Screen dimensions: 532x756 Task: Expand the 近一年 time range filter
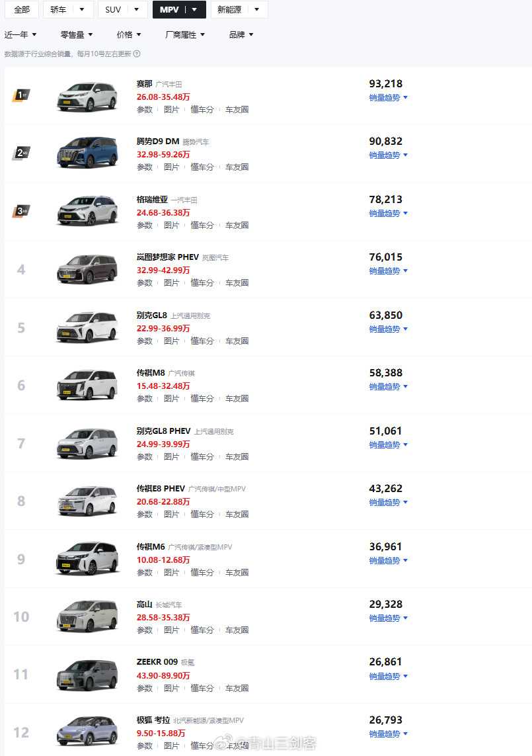(20, 34)
